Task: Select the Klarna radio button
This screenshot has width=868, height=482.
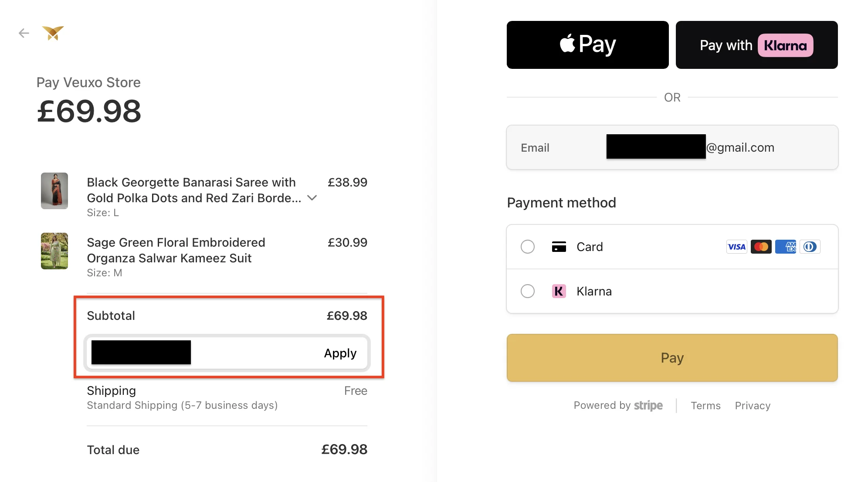Action: tap(528, 291)
